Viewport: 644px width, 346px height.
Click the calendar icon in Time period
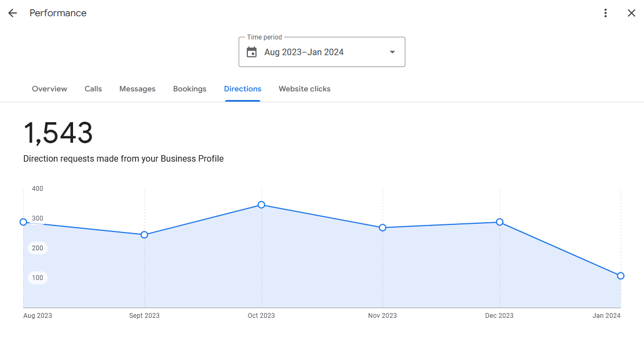(251, 52)
